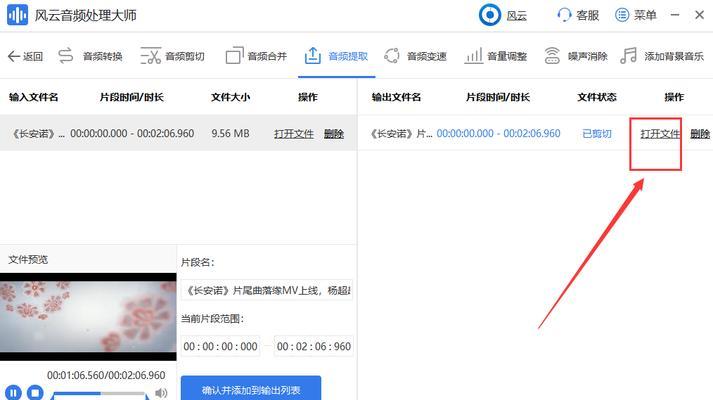Go back with 返回 arrow

pos(25,56)
